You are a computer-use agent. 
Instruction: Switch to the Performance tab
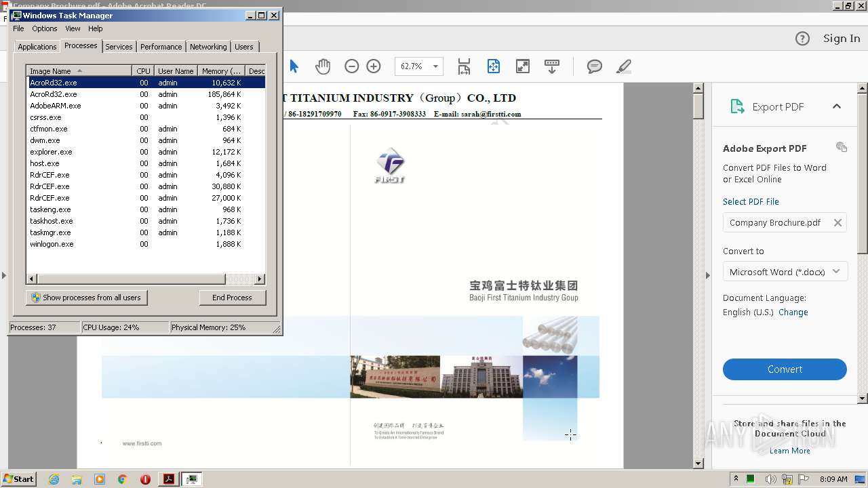click(x=161, y=47)
